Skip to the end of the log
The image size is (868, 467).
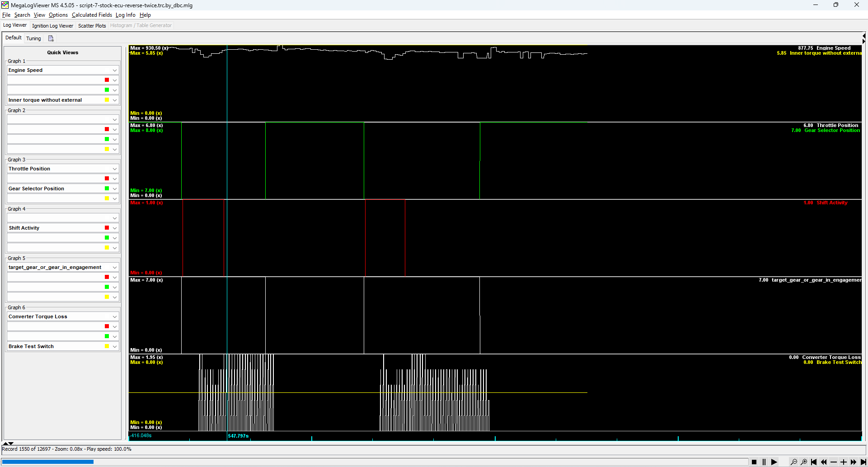[x=863, y=462]
